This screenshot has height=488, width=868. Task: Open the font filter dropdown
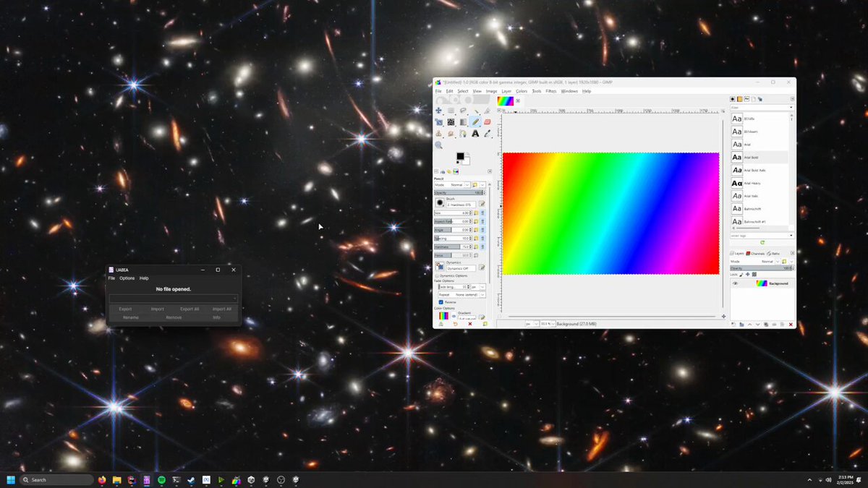pyautogui.click(x=761, y=107)
